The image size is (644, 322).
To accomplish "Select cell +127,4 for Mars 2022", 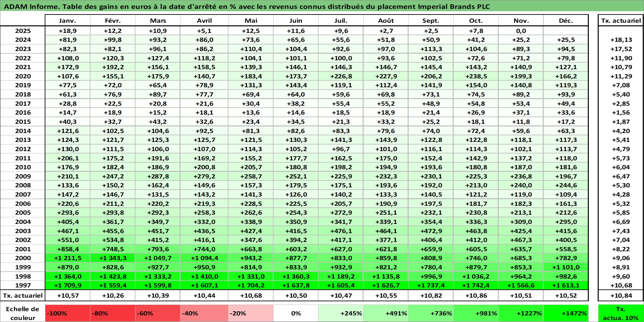I will pos(158,58).
